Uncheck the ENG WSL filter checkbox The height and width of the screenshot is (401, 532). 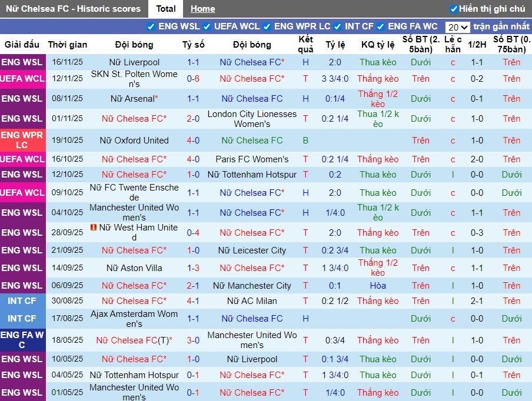[151, 26]
